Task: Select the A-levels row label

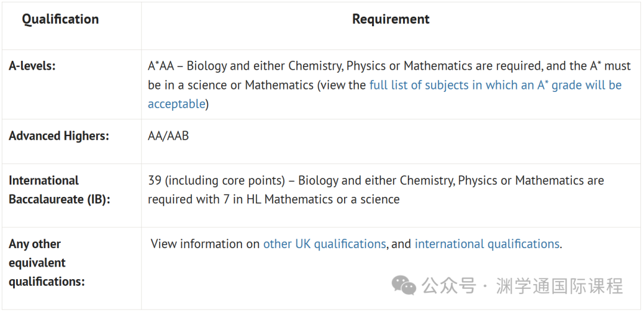Action: (32, 66)
